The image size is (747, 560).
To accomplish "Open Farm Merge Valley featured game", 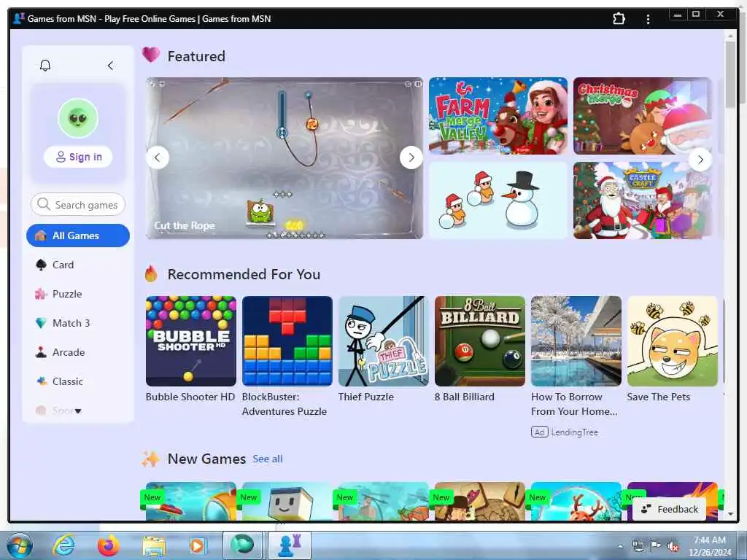I will (498, 116).
